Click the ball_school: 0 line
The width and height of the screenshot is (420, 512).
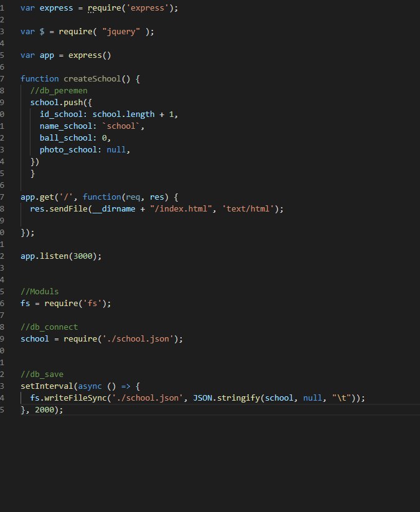(x=75, y=137)
